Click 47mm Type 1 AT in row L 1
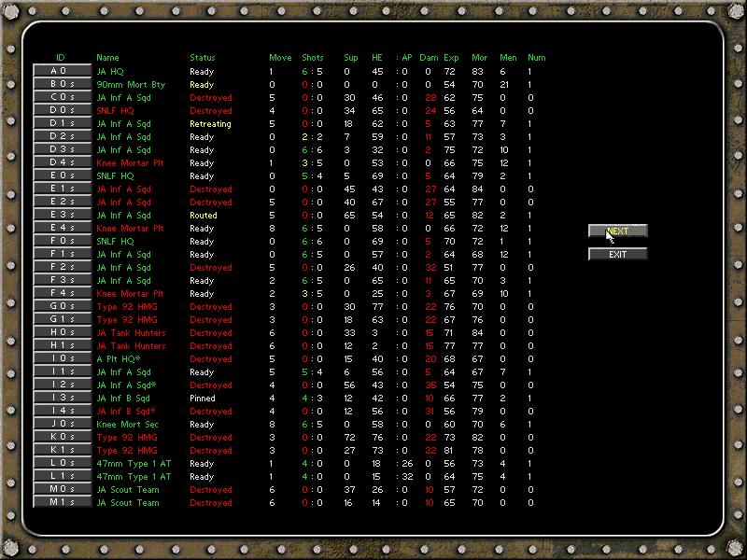The image size is (747, 560). (134, 477)
